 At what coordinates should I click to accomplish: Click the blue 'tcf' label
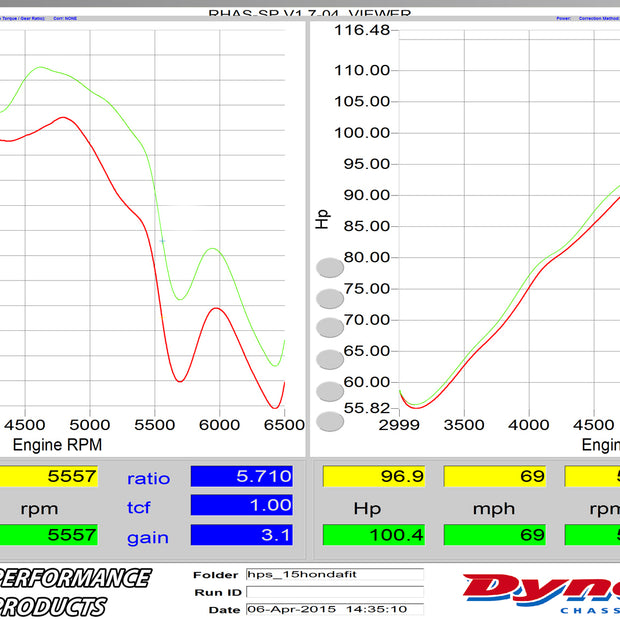tap(139, 507)
